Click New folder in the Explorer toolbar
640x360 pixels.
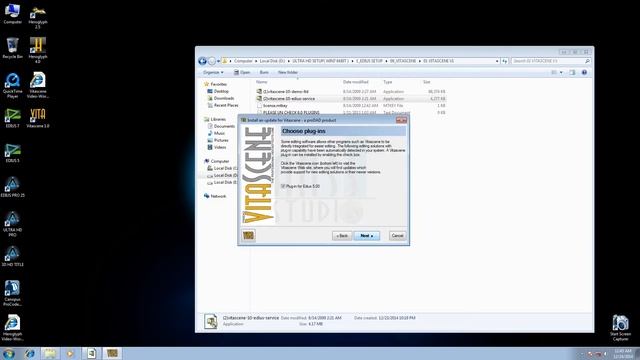point(288,72)
